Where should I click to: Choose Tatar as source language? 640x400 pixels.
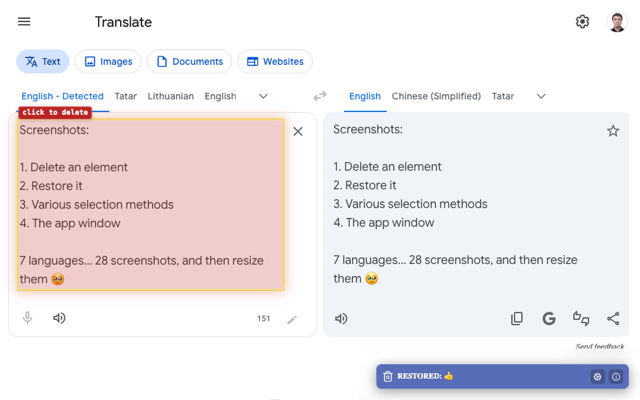[125, 96]
